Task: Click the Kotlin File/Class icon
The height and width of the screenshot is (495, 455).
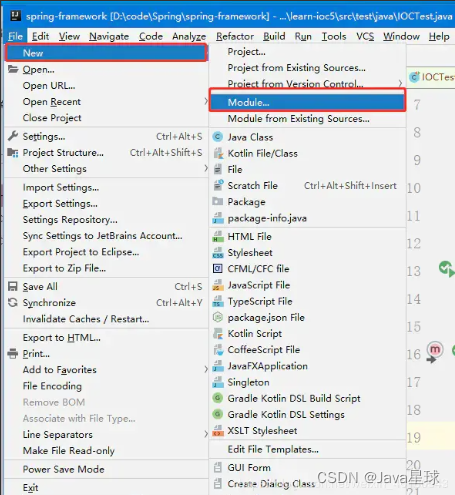Action: (218, 153)
